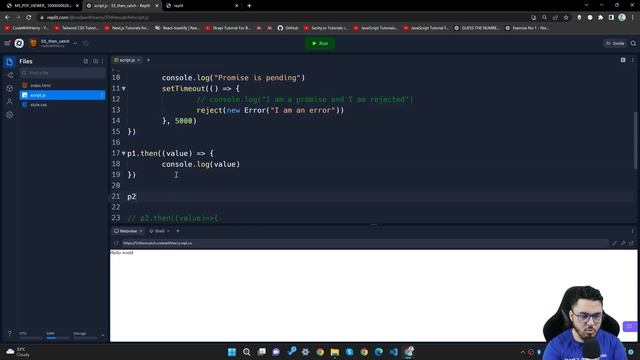Open the Invite dialog
This screenshot has width=640, height=360.
pos(615,43)
